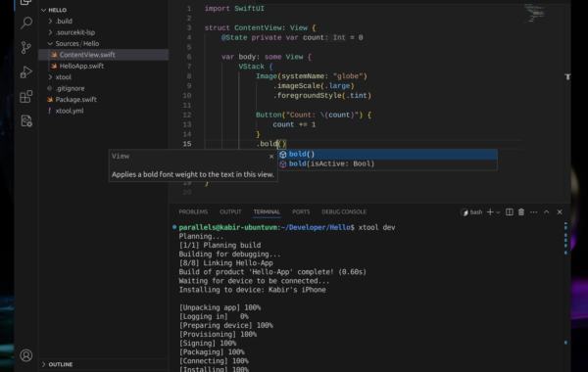This screenshot has width=588, height=372.
Task: Click 'count += 1' in the editor
Action: (x=294, y=124)
